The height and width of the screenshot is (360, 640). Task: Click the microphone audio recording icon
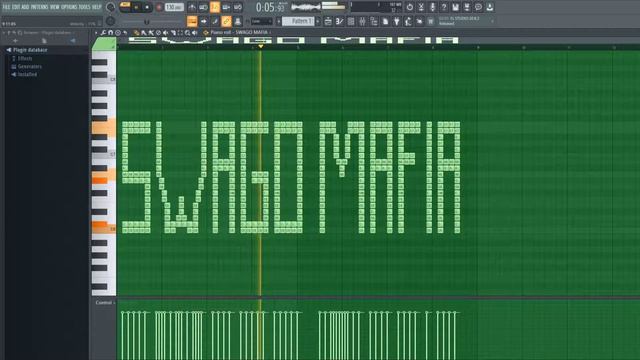click(x=432, y=7)
